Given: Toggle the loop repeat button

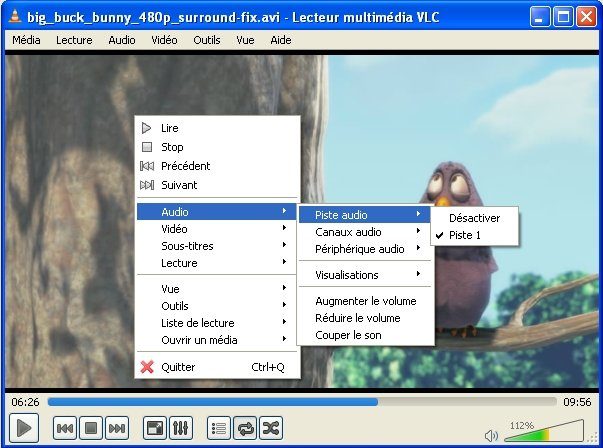Looking at the screenshot, I should tap(245, 428).
